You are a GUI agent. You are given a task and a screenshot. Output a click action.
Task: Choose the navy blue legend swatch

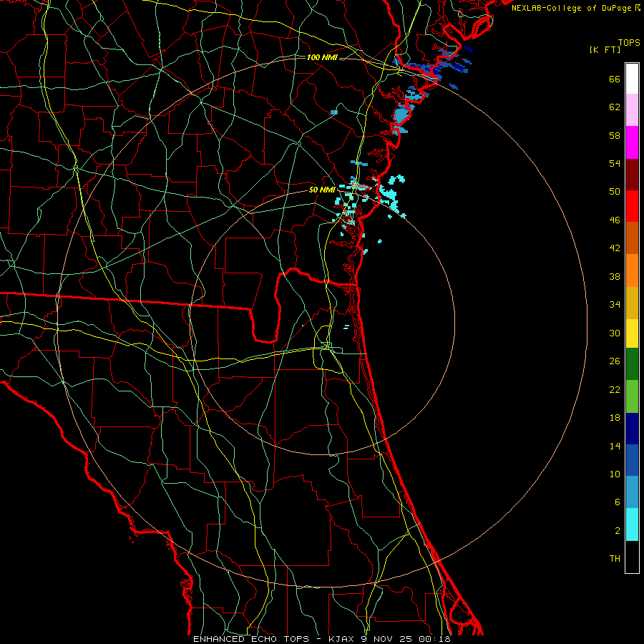tap(632, 429)
